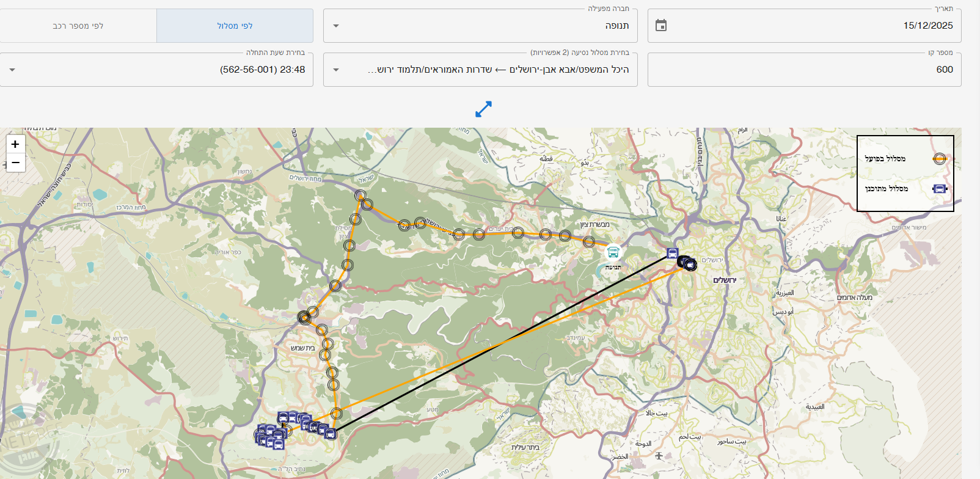
Task: Switch to the לפי מספר רכב tab
Action: point(78,26)
